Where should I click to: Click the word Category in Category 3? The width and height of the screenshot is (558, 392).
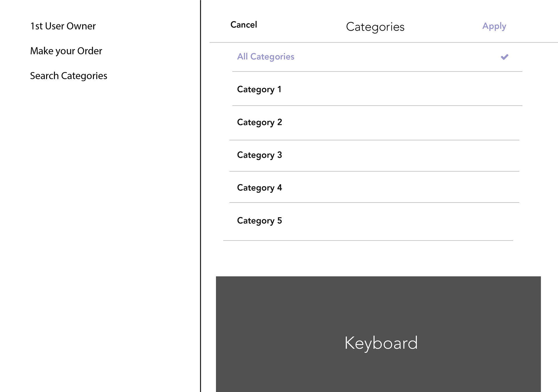coord(256,155)
